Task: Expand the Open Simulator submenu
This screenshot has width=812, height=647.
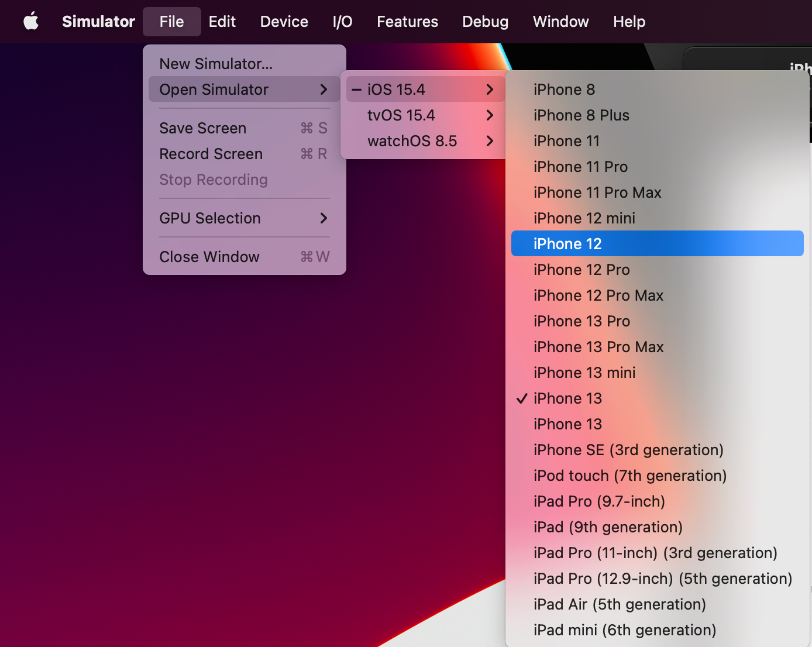Action: coord(324,89)
